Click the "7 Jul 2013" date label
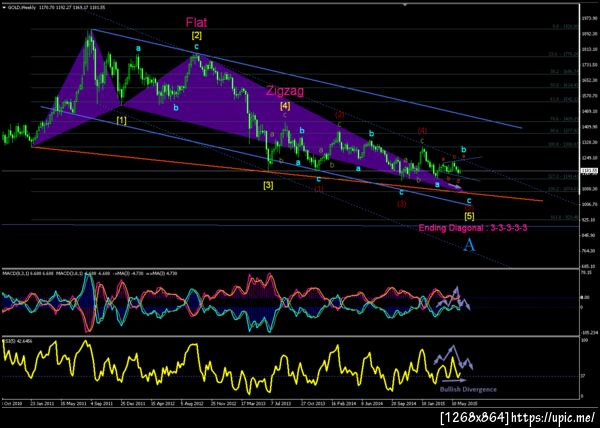Viewport: 600px width, 428px height. pyautogui.click(x=282, y=403)
